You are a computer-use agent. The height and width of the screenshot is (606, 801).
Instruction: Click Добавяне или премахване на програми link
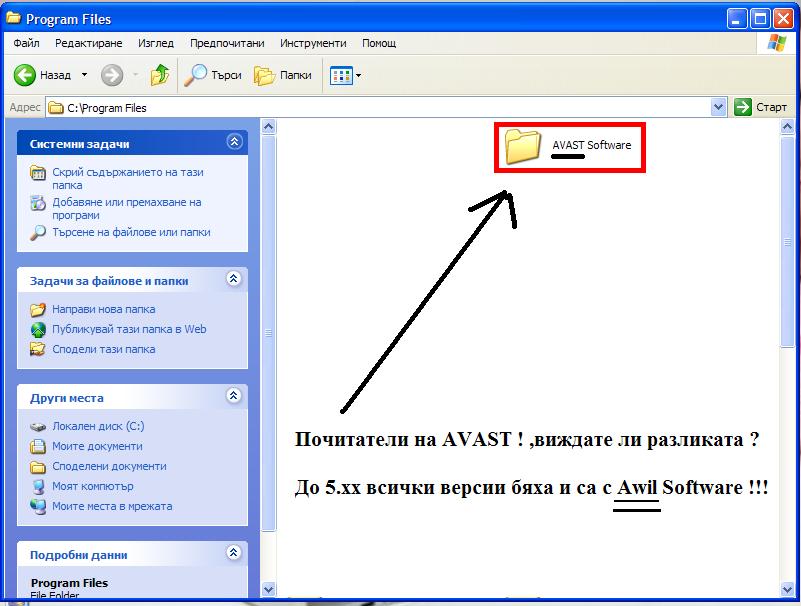point(127,208)
